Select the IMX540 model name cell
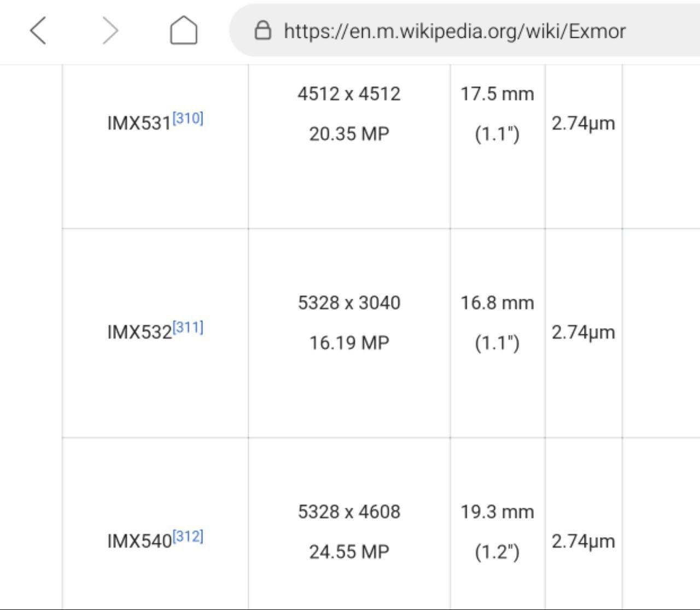 (x=155, y=524)
